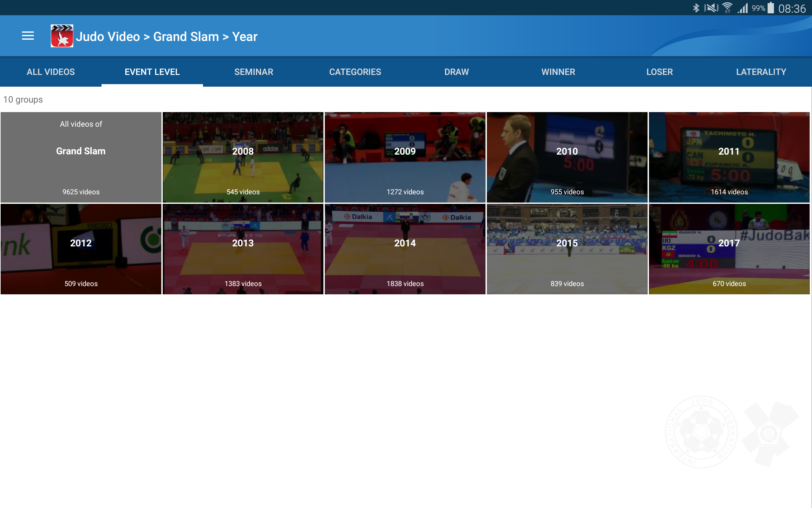Open the 2009 videos group
The image size is (812, 508).
(x=405, y=157)
